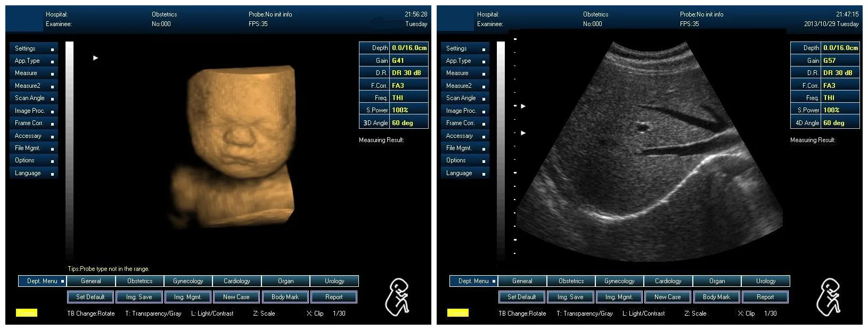The width and height of the screenshot is (868, 330).
Task: Select Obstetrics tab in right liver scan window
Action: tap(571, 281)
